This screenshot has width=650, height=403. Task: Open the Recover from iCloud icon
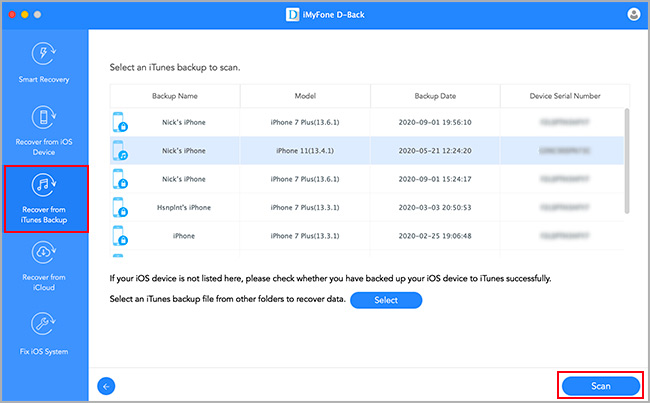click(x=44, y=252)
